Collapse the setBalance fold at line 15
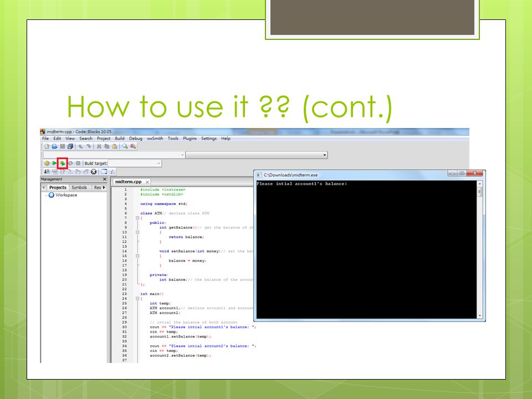Viewport: 532px width, 399px height. tap(137, 256)
